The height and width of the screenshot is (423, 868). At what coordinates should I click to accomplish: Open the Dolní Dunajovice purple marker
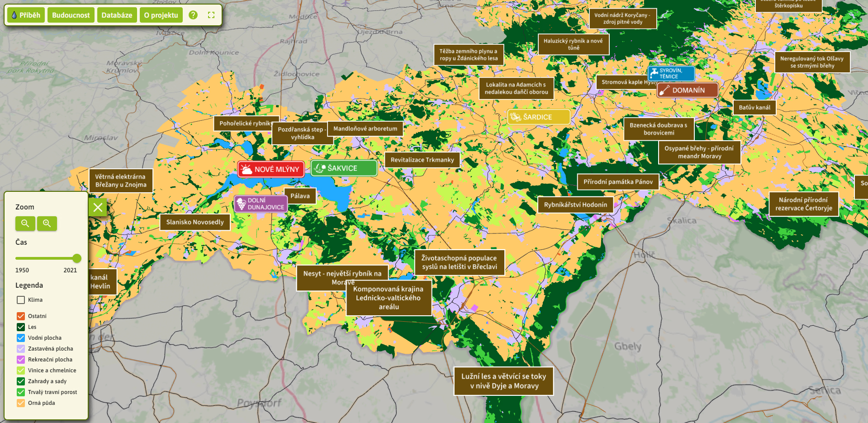[261, 204]
